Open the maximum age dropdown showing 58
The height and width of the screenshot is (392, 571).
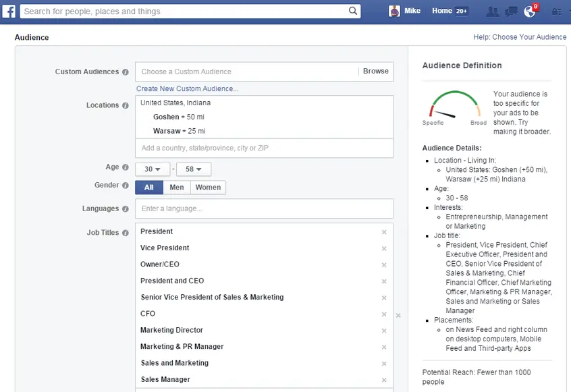pos(194,169)
